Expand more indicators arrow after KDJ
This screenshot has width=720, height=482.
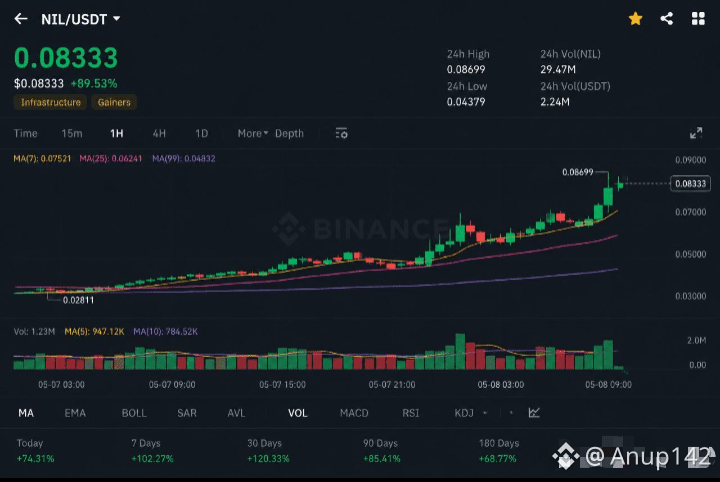coord(485,413)
